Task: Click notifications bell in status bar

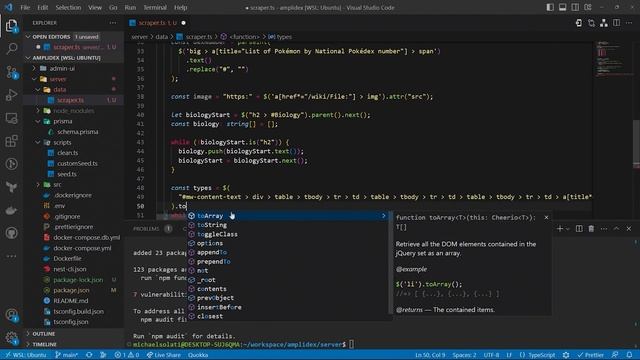Action: pyautogui.click(x=629, y=355)
